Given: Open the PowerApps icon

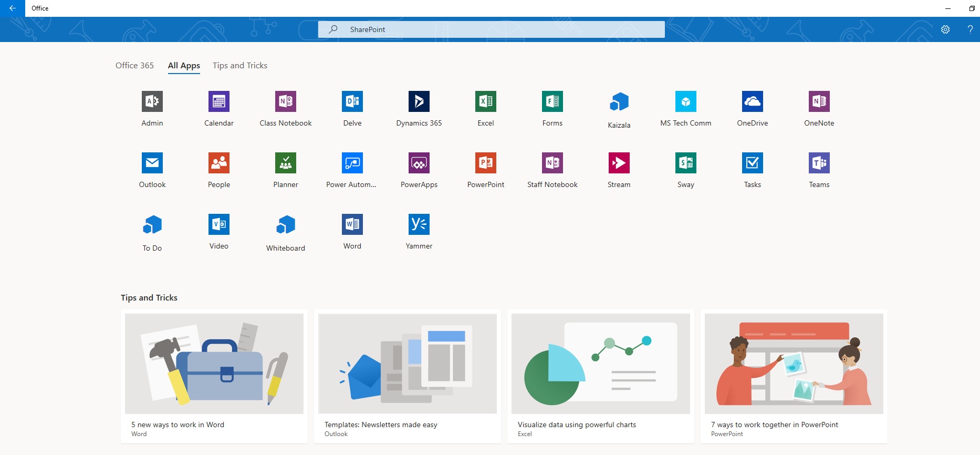Looking at the screenshot, I should point(419,163).
